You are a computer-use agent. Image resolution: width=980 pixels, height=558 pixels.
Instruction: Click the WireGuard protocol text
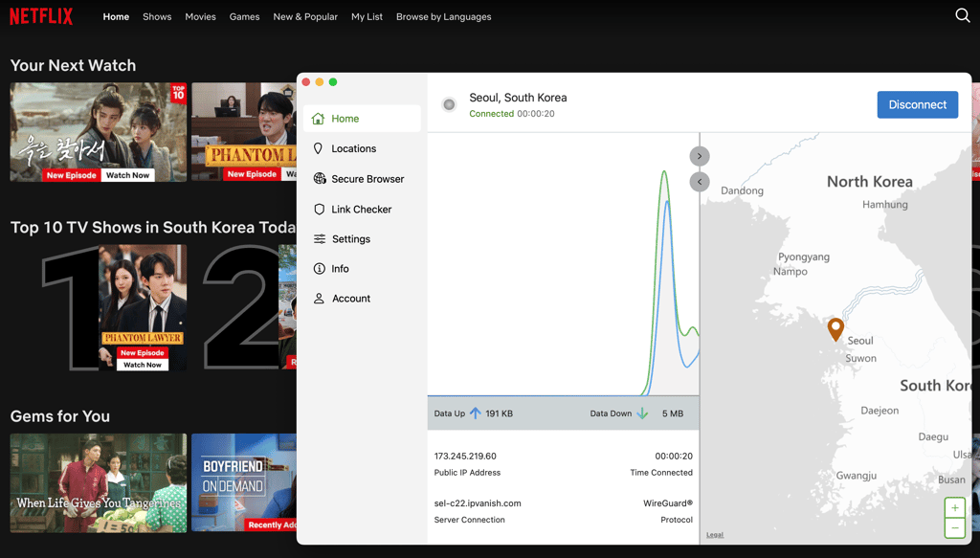[667, 503]
